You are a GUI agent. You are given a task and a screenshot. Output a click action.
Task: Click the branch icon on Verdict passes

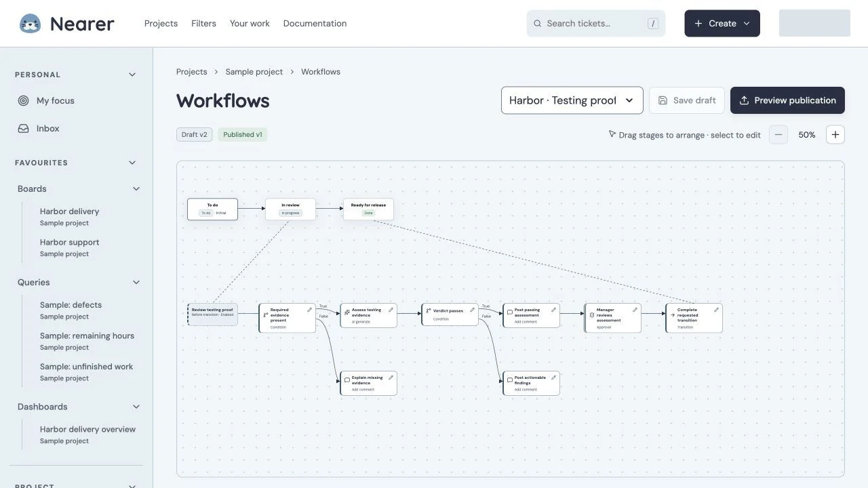click(429, 311)
